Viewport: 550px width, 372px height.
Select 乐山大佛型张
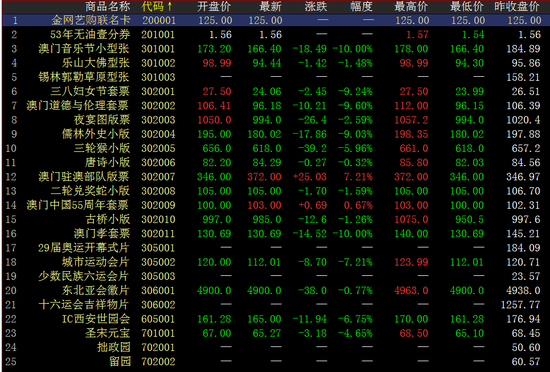(96, 63)
